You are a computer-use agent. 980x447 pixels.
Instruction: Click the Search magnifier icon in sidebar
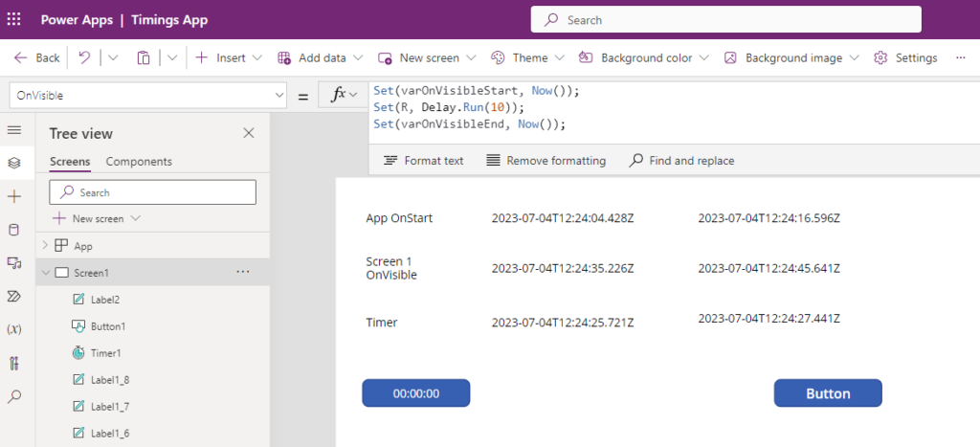[x=13, y=396]
